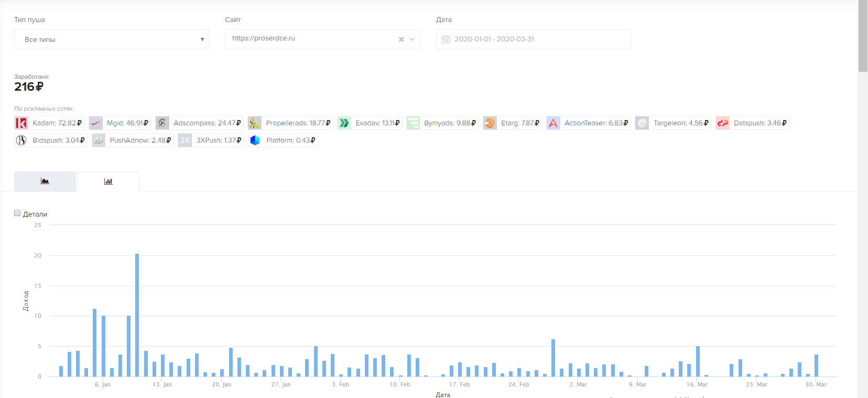Click the 9. Mar axis label
This screenshot has height=398, width=868.
[638, 384]
